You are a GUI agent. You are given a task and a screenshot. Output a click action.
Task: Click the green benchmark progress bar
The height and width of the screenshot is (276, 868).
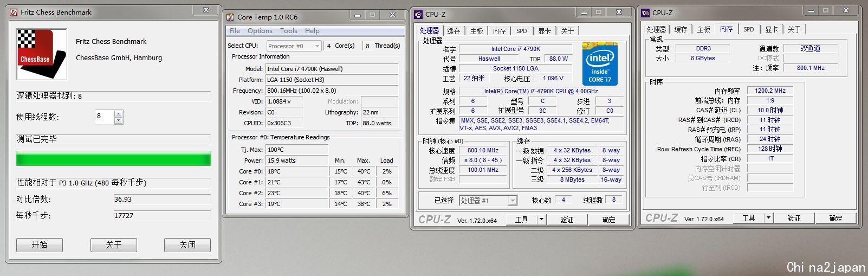pyautogui.click(x=113, y=159)
